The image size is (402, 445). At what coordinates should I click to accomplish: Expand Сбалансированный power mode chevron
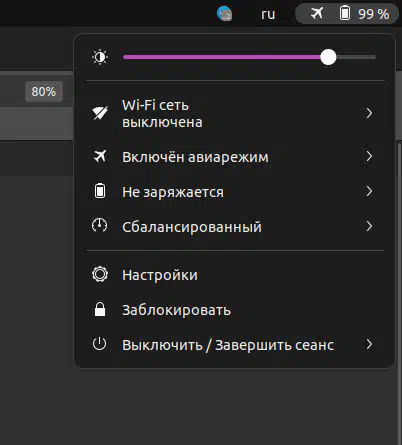(369, 226)
